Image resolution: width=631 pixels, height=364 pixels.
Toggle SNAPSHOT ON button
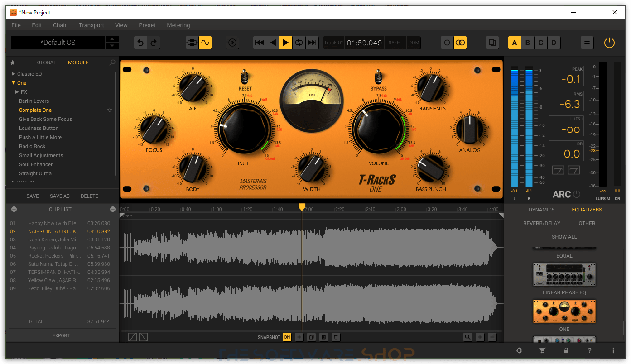pos(287,337)
